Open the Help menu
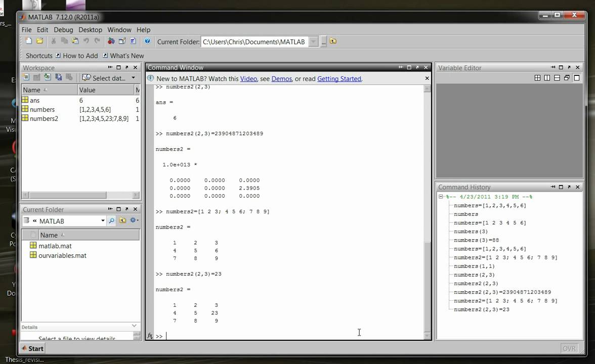The image size is (595, 364). click(x=144, y=29)
